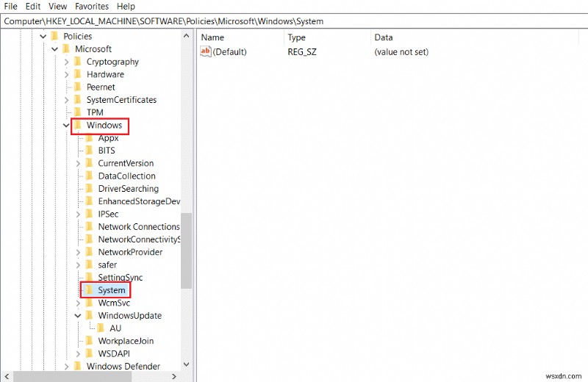
Task: Open the Edit menu
Action: [33, 7]
